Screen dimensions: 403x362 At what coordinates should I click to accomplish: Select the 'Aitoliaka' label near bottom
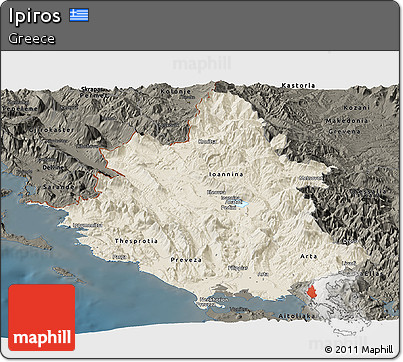point(297,316)
